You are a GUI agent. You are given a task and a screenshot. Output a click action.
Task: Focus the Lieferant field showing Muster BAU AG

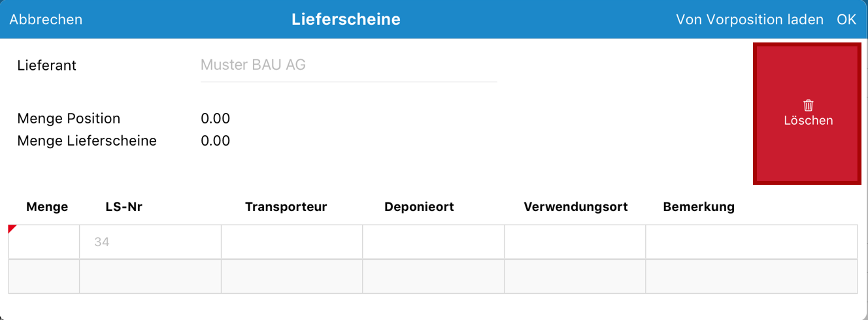(x=348, y=65)
